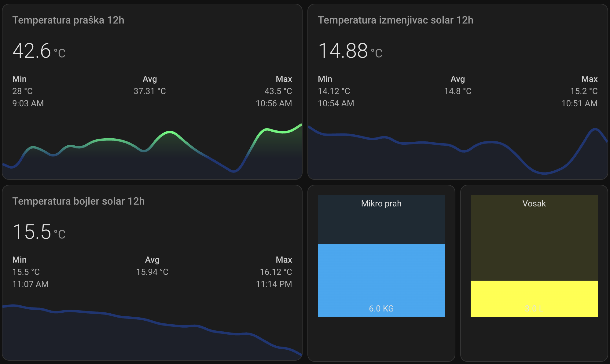Click the praška Max time 10:56 AM
The width and height of the screenshot is (610, 364).
coord(274,103)
